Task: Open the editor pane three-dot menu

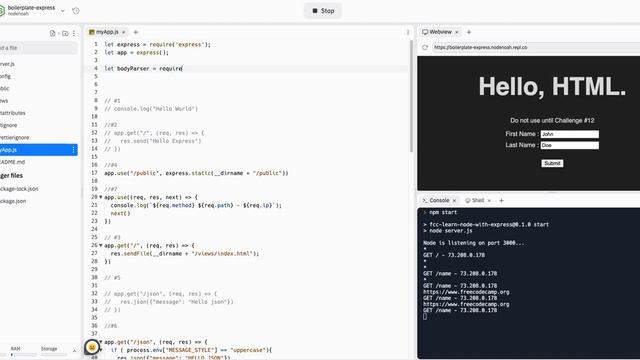Action: pyautogui.click(x=408, y=32)
